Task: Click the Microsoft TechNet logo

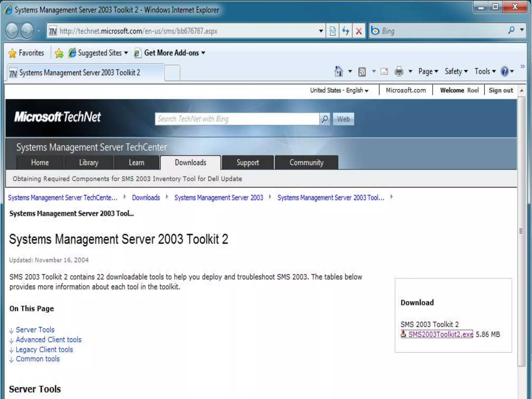Action: pos(57,117)
